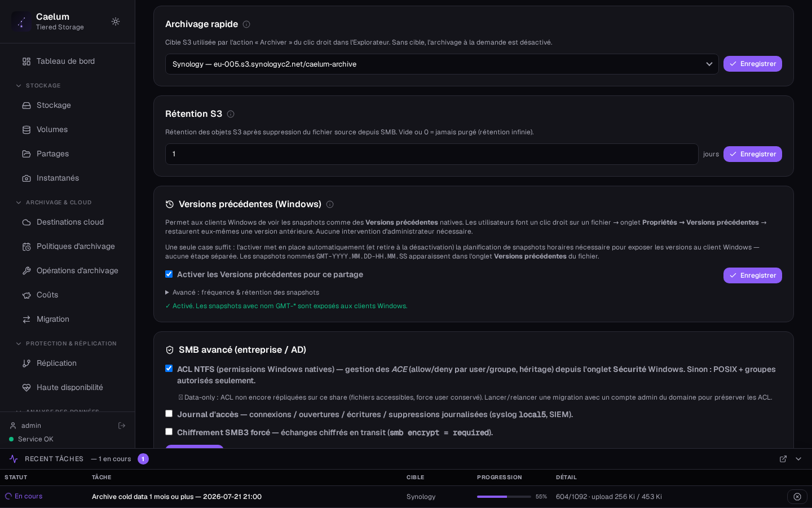
Task: Click the Partages folder icon
Action: click(x=27, y=154)
